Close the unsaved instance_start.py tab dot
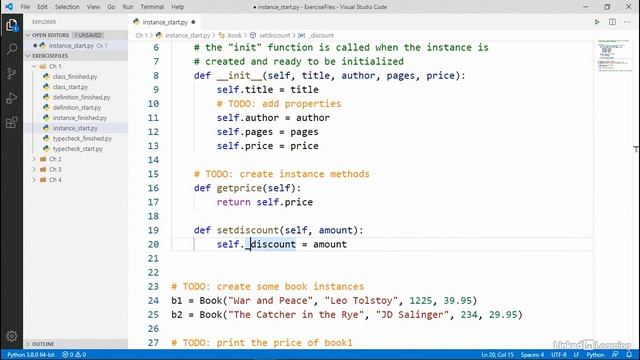Viewport: 640px width, 360px height. tap(193, 22)
